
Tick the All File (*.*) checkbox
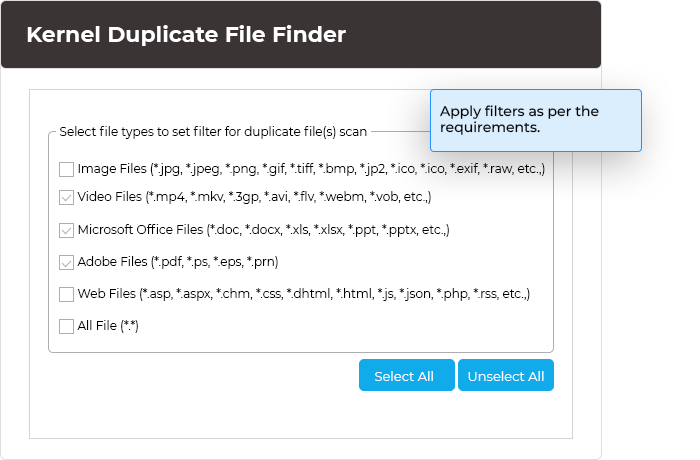tap(67, 326)
